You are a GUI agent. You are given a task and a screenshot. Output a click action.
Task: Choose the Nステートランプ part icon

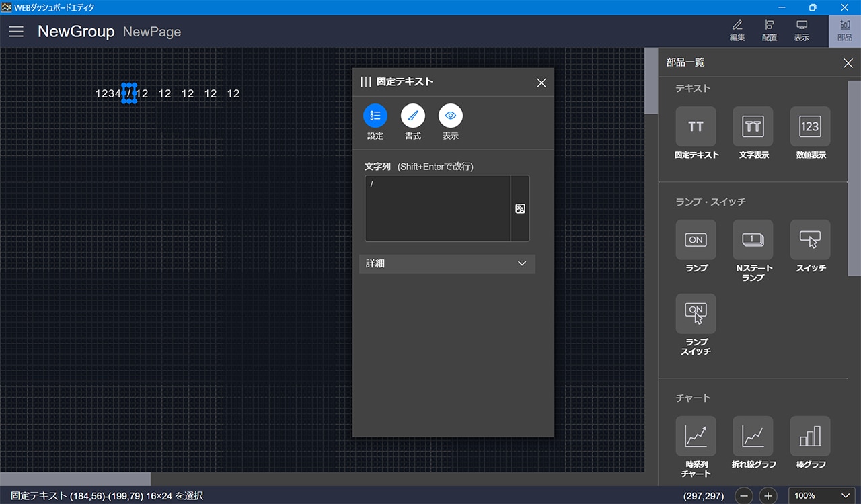(x=753, y=240)
